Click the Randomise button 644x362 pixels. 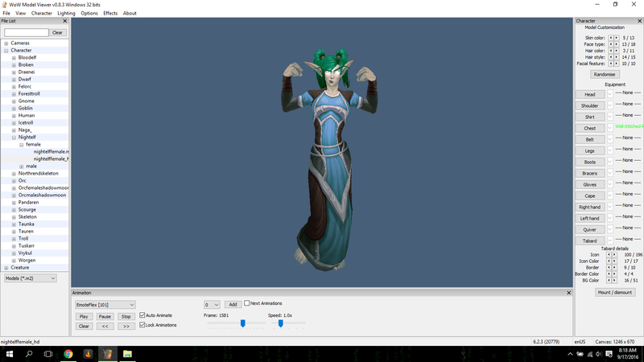point(605,74)
